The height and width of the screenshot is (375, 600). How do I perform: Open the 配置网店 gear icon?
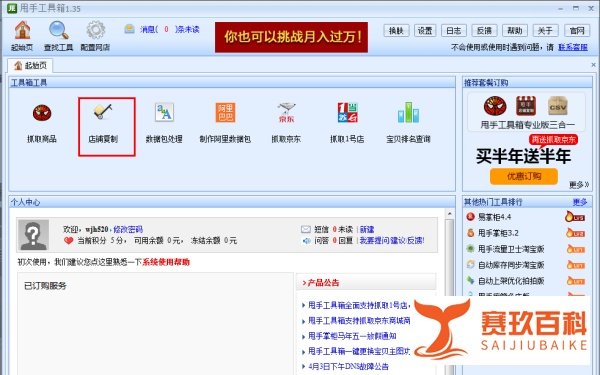95,30
